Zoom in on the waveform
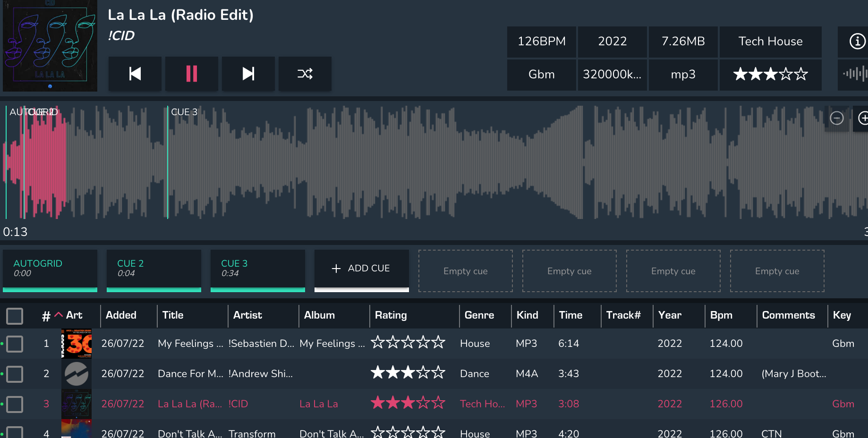This screenshot has width=868, height=438. coord(862,118)
